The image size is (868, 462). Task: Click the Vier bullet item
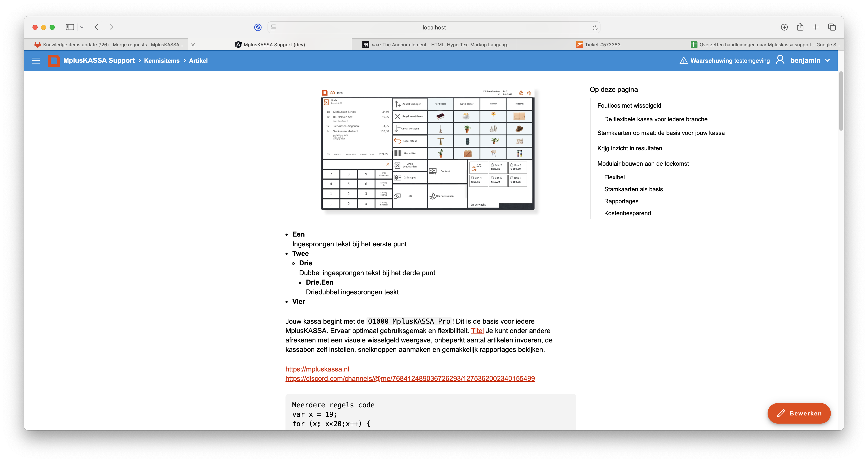point(299,301)
